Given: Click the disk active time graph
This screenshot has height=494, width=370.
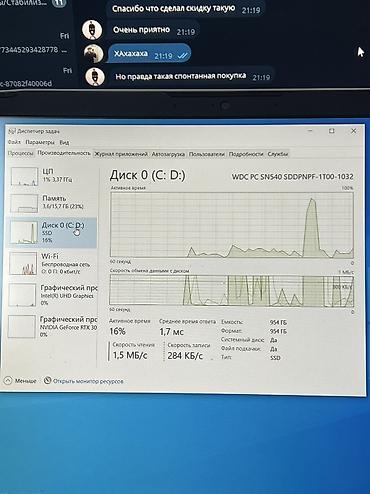Looking at the screenshot, I should [x=232, y=225].
